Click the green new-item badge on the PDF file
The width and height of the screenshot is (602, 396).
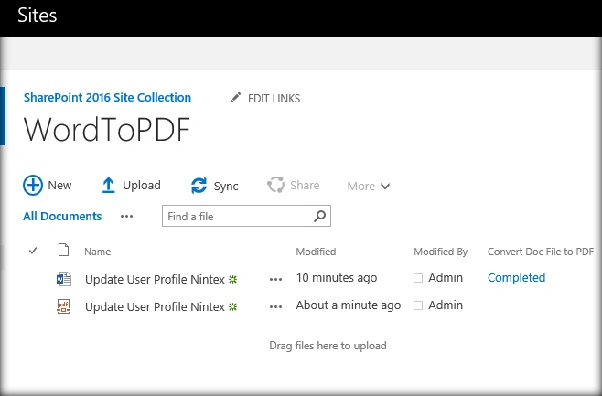pyautogui.click(x=233, y=307)
